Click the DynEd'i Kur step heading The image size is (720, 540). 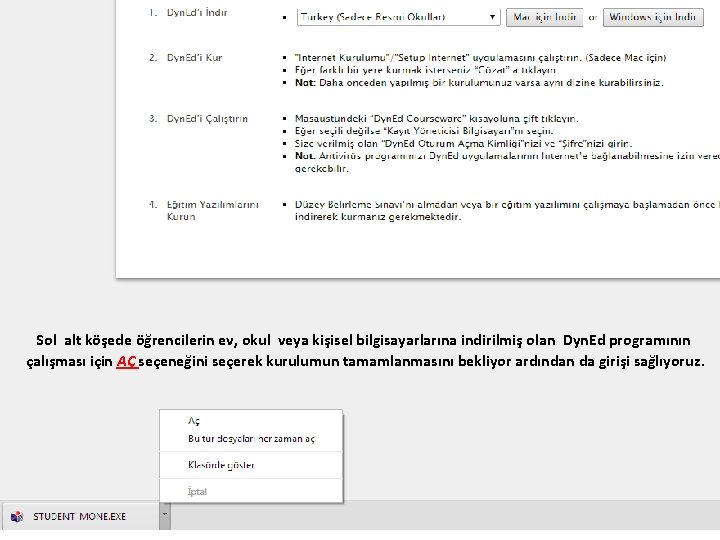coord(194,58)
